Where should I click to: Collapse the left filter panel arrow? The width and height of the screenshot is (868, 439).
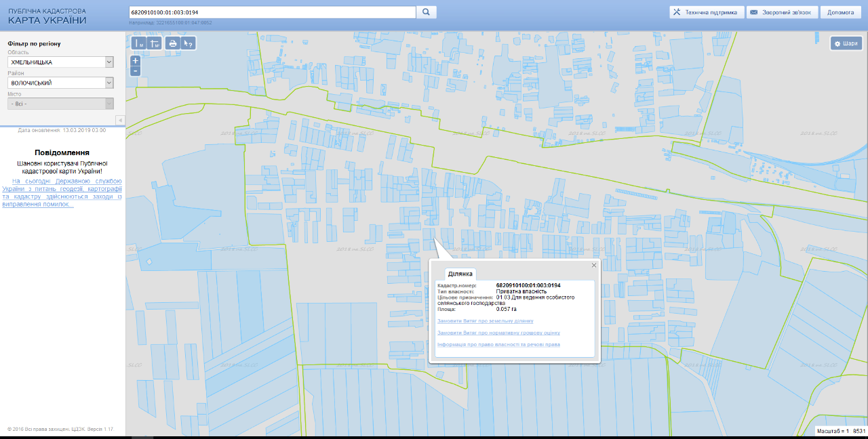coord(121,120)
